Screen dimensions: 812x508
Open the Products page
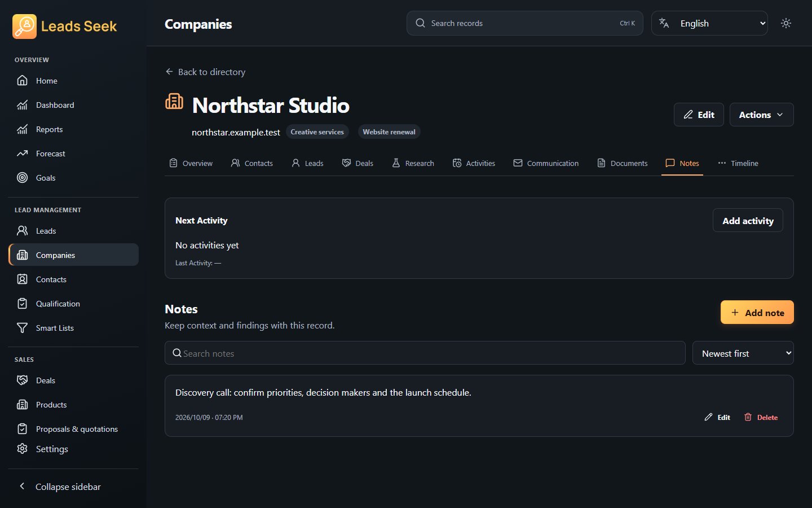[x=73, y=405]
